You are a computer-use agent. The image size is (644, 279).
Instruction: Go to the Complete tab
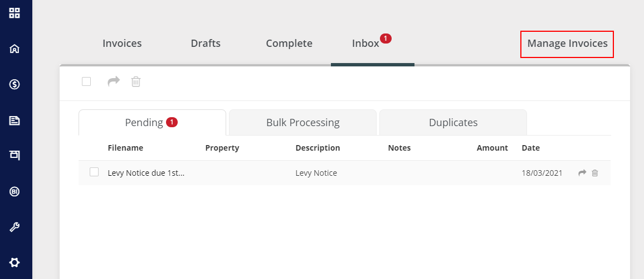click(289, 44)
